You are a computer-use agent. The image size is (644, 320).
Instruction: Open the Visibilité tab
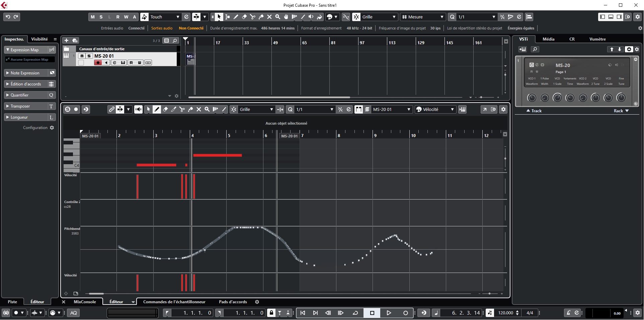(x=39, y=39)
